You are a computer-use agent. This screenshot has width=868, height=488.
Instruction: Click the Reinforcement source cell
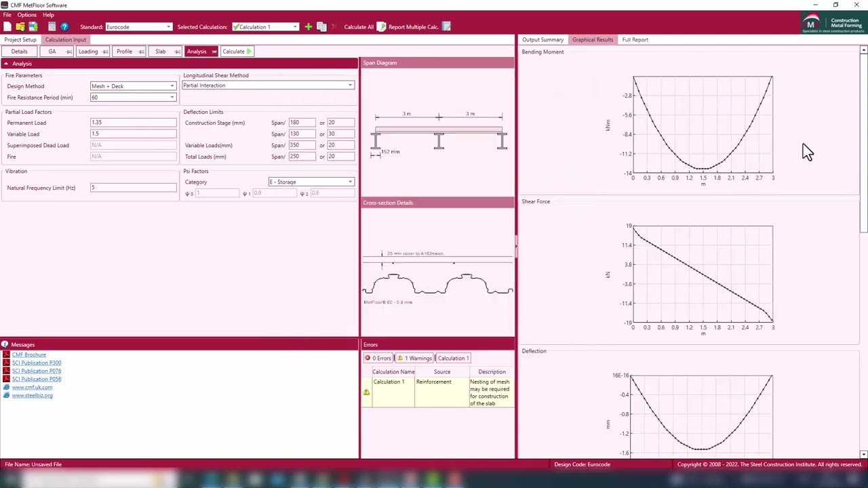click(441, 392)
